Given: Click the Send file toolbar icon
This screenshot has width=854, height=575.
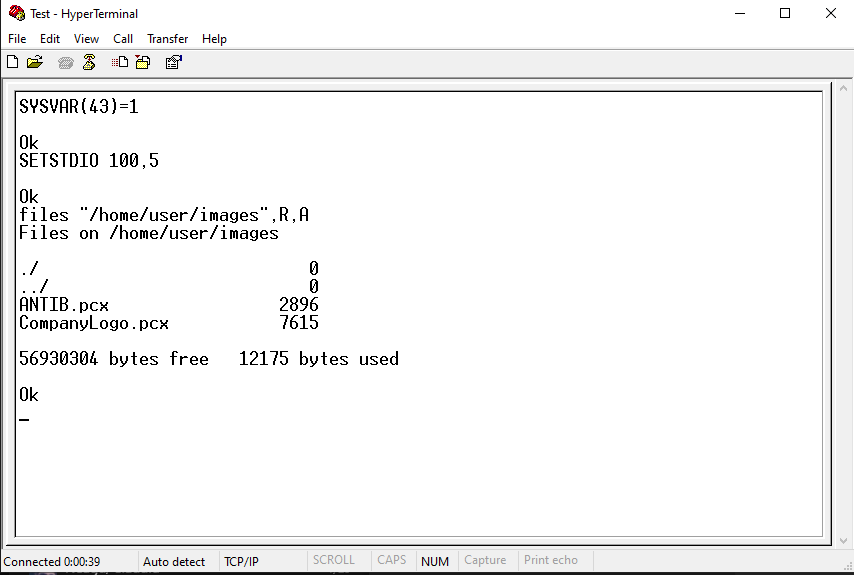Looking at the screenshot, I should point(120,62).
